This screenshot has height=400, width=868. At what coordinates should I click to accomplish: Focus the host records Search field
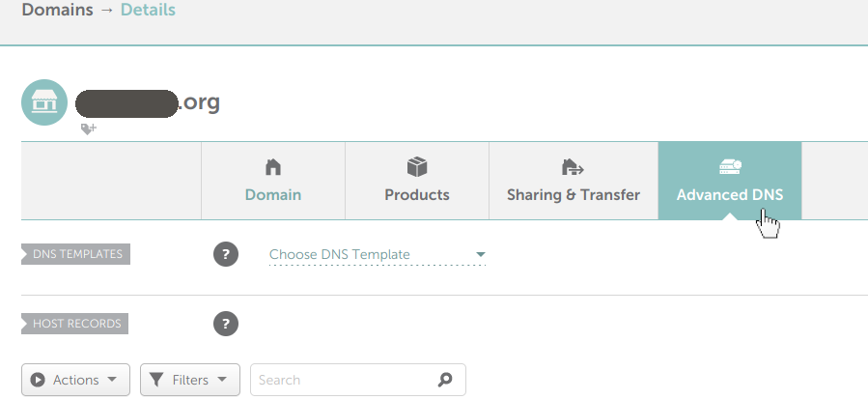(x=343, y=380)
